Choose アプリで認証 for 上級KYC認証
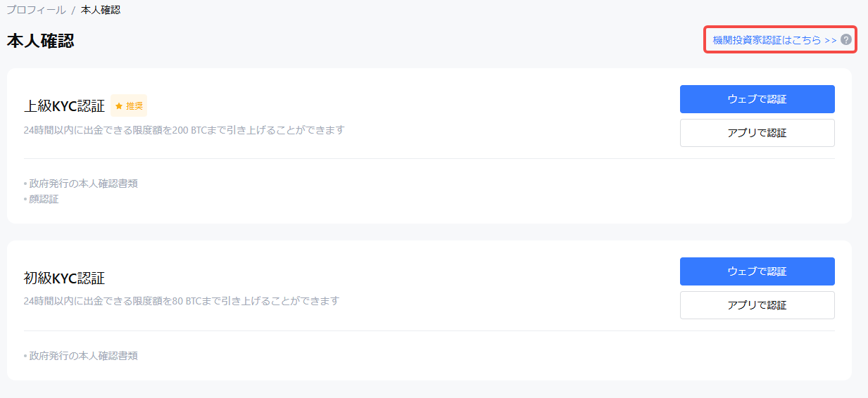Image resolution: width=868 pixels, height=398 pixels. pos(757,133)
